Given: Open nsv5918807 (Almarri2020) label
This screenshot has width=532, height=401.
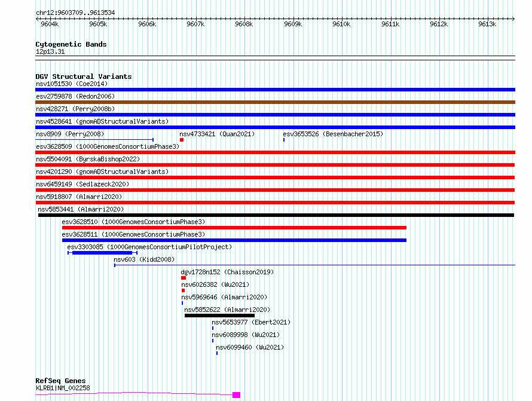Looking at the screenshot, I should point(79,197).
